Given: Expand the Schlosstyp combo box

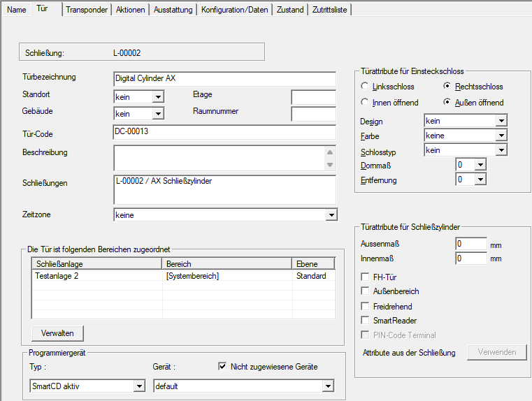Looking at the screenshot, I should coord(501,150).
